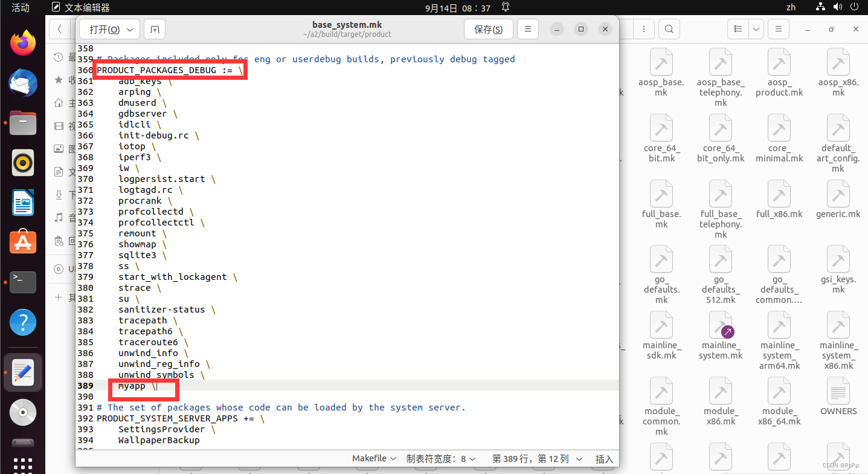Click the notification bell in the top bar
Screen dimensions: 868x474
point(505,7)
